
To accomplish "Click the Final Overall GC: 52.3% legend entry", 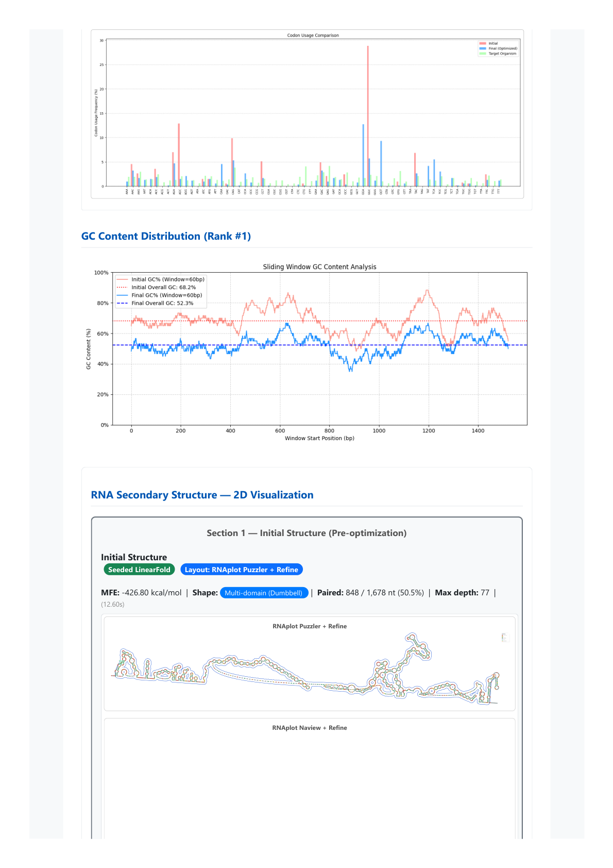I will (x=162, y=303).
